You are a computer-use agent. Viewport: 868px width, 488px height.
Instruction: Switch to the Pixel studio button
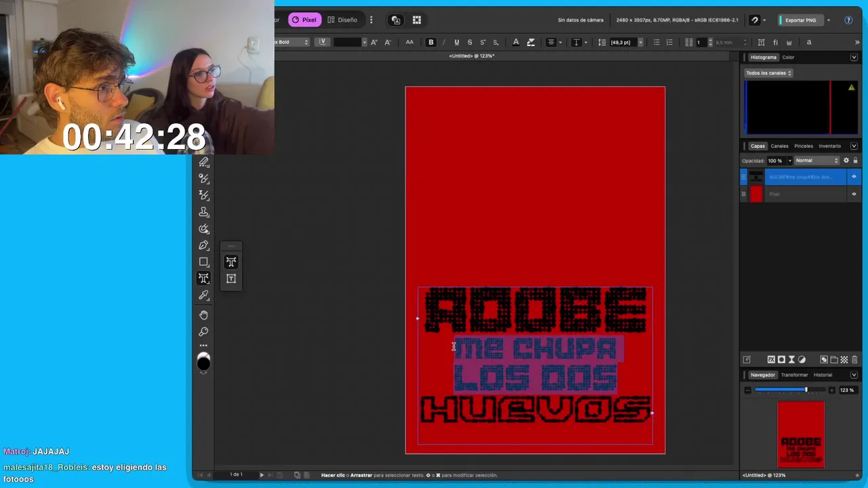pyautogui.click(x=304, y=20)
